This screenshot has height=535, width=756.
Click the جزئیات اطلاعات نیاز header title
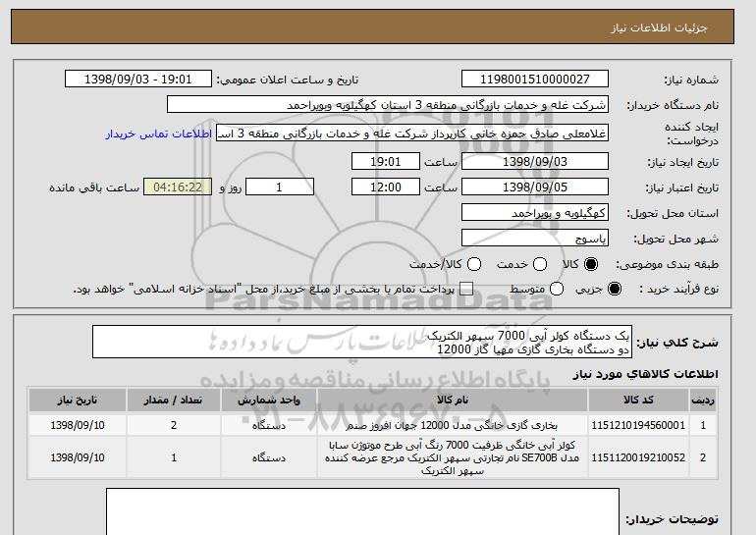coord(659,27)
